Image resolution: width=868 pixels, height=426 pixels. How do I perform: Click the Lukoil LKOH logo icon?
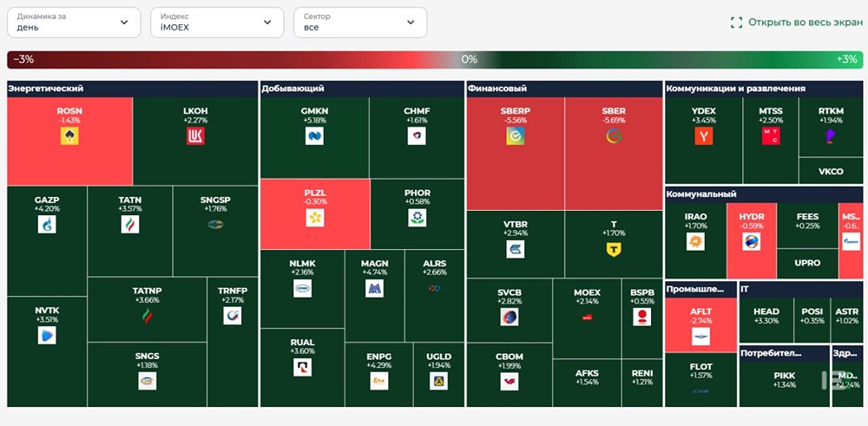[x=195, y=136]
